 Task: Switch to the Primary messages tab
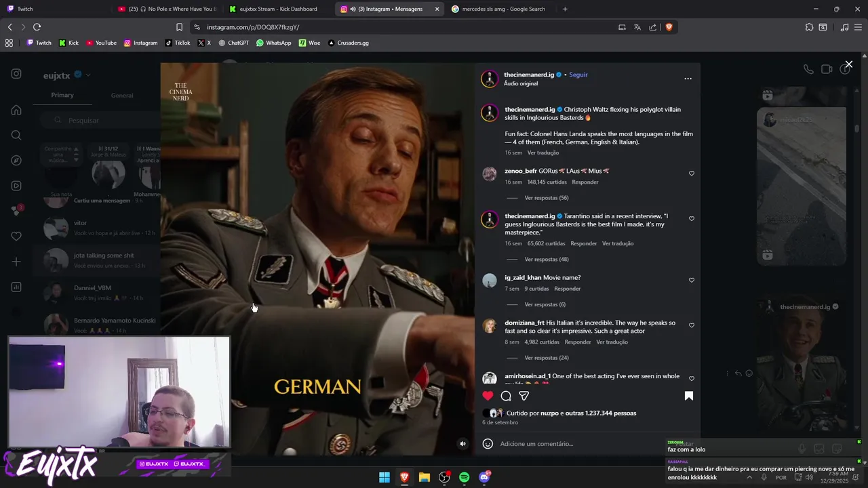[x=62, y=95]
